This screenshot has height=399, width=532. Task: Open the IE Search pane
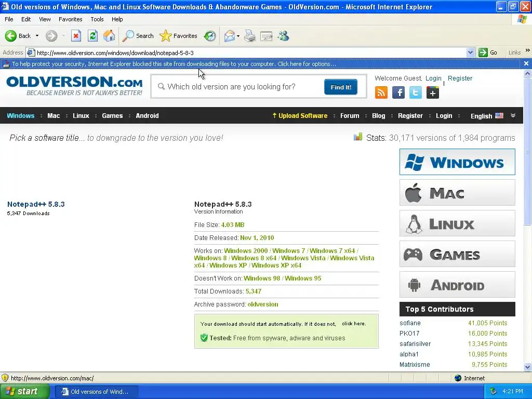pyautogui.click(x=138, y=36)
